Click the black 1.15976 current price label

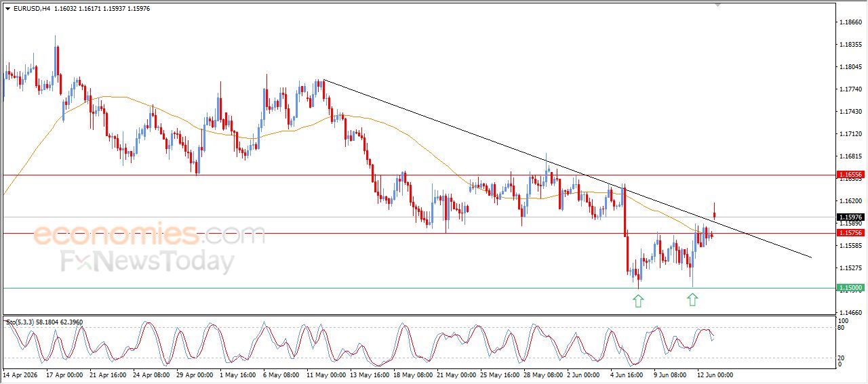pyautogui.click(x=850, y=217)
